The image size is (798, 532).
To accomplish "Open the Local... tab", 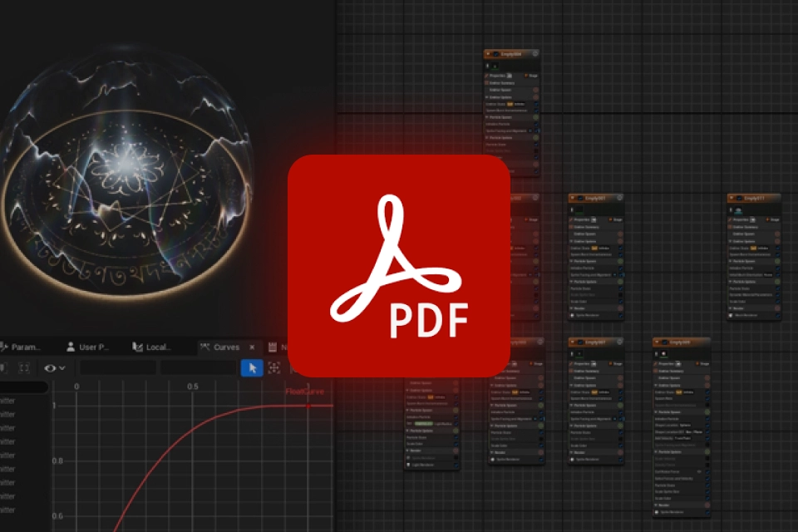I will [x=151, y=347].
